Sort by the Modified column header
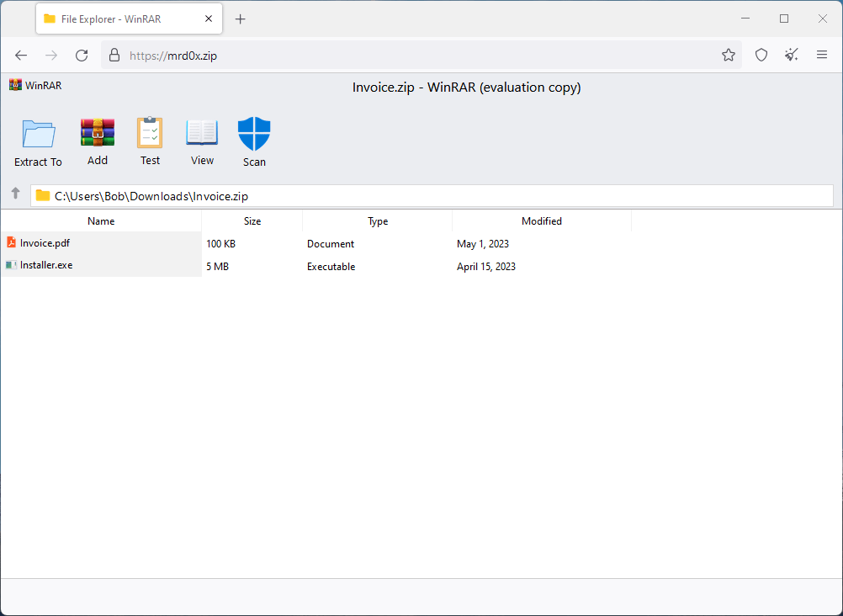The width and height of the screenshot is (843, 616). point(542,221)
